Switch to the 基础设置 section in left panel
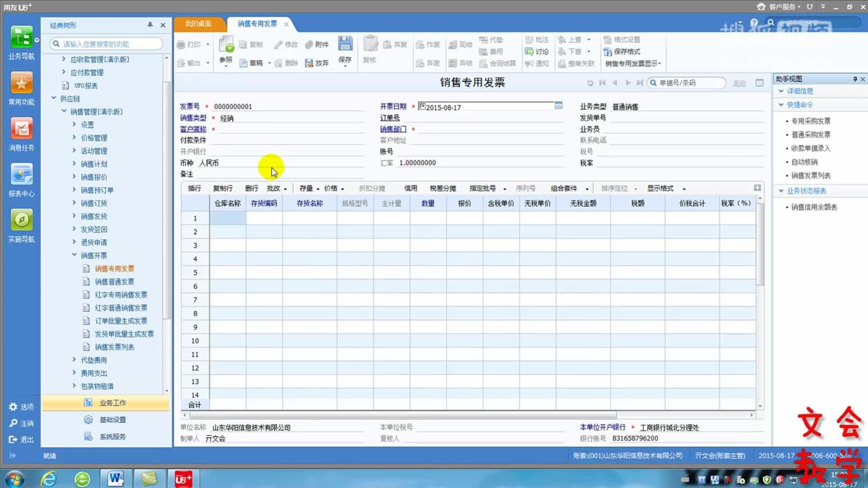Image resolution: width=868 pixels, height=488 pixels. [x=112, y=419]
